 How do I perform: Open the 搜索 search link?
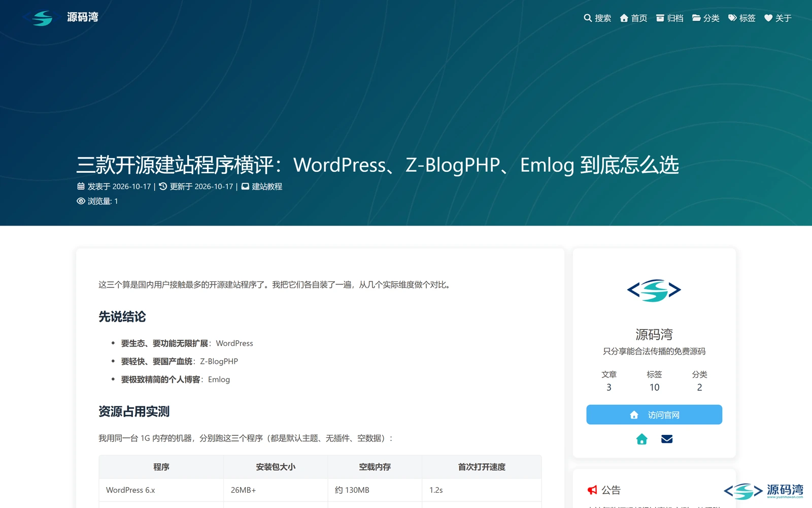pos(597,18)
